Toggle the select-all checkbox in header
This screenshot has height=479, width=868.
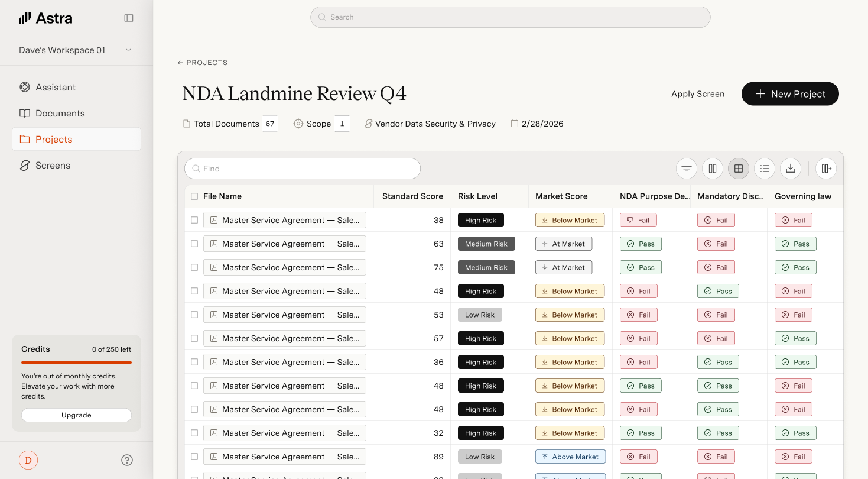coord(194,196)
